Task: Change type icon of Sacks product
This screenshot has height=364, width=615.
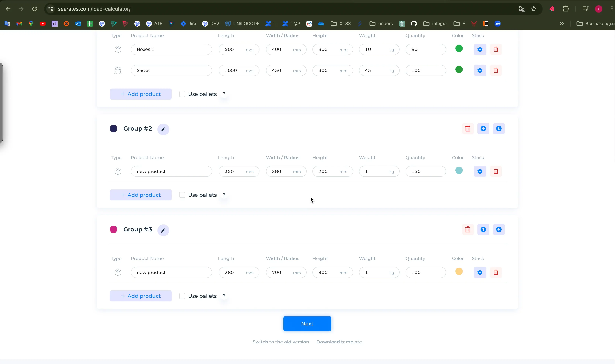Action: click(118, 70)
